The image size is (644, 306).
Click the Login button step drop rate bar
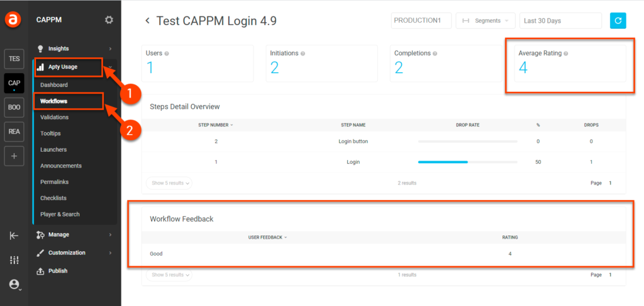(468, 141)
